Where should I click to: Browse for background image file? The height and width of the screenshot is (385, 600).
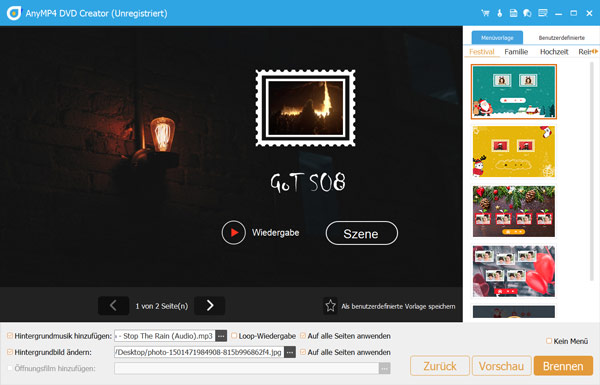(x=290, y=352)
